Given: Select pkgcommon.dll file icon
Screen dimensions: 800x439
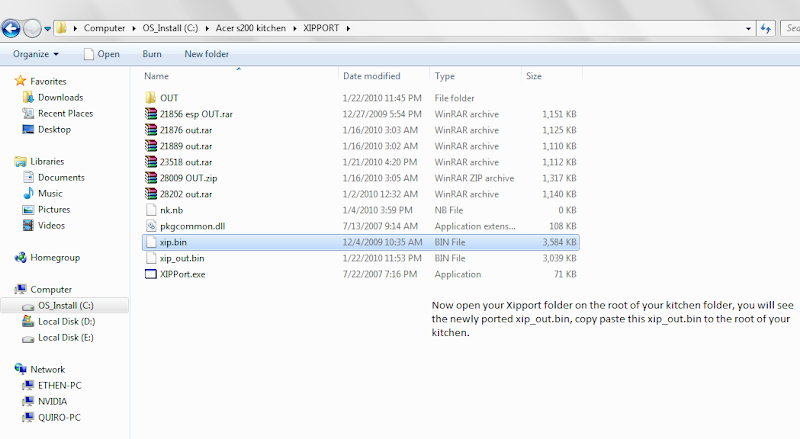Looking at the screenshot, I should (151, 226).
